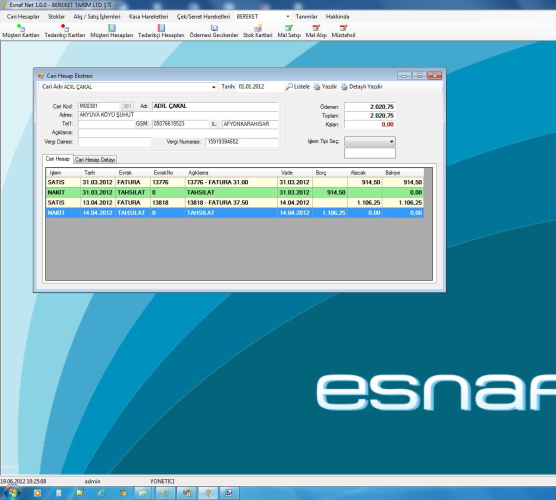Click the Listele magnifier button

point(298,87)
